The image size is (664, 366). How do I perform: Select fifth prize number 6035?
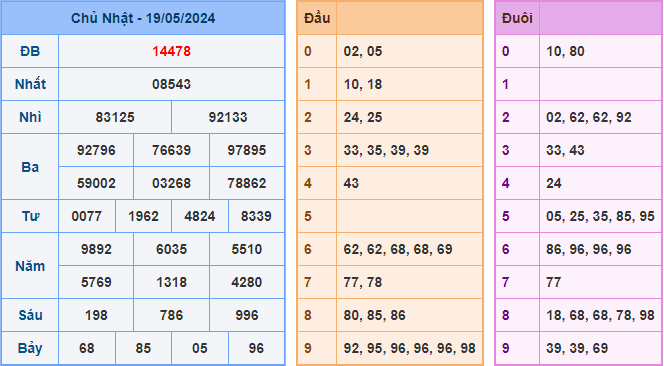pyautogui.click(x=172, y=250)
